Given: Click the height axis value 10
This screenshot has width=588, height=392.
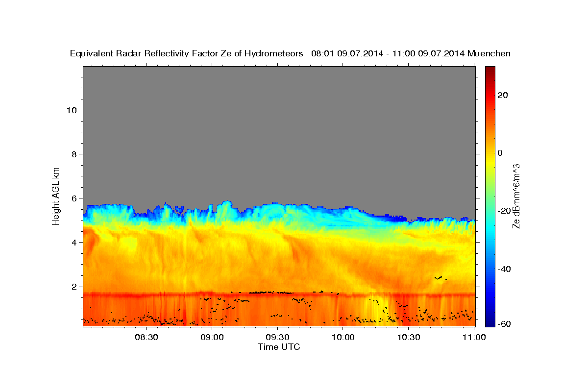Looking at the screenshot, I should click(71, 110).
